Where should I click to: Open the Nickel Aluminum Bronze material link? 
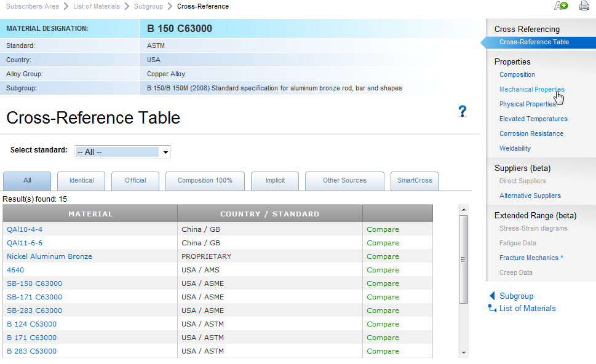pyautogui.click(x=49, y=256)
